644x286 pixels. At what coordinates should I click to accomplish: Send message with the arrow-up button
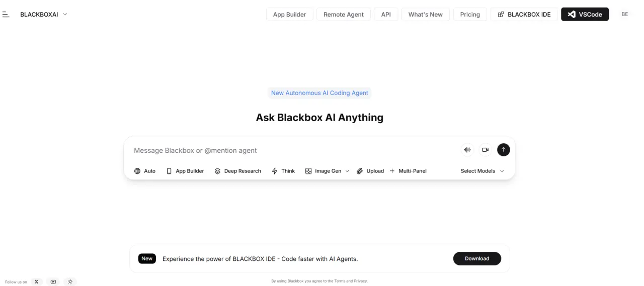[x=503, y=150]
